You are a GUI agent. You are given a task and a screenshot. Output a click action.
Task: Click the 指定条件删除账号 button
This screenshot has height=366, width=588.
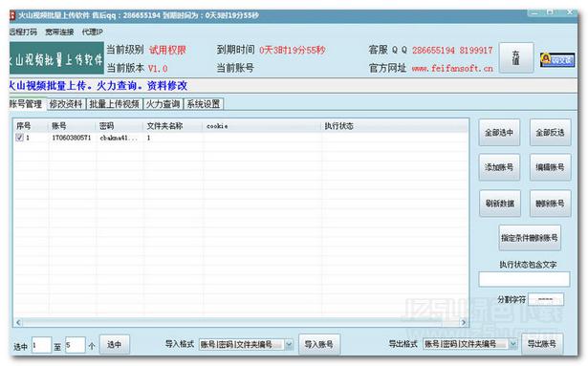click(x=530, y=238)
